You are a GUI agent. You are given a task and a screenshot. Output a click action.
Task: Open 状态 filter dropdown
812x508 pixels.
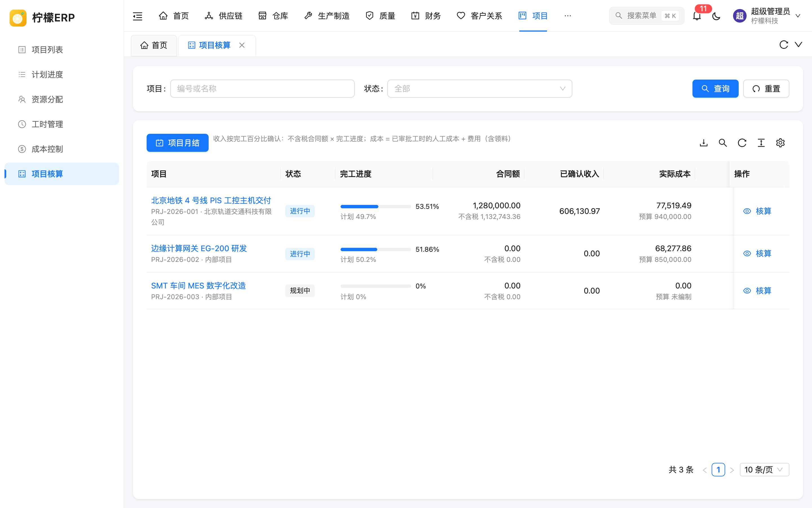[480, 89]
